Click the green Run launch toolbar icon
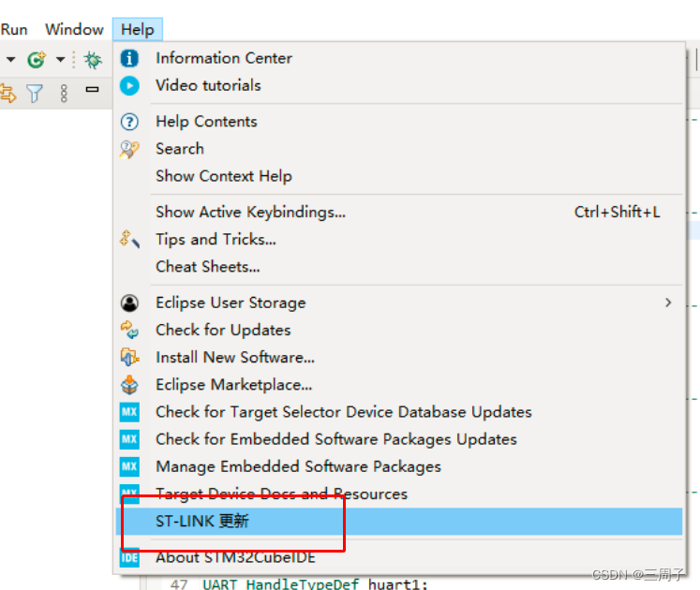This screenshot has height=590, width=700. click(37, 59)
